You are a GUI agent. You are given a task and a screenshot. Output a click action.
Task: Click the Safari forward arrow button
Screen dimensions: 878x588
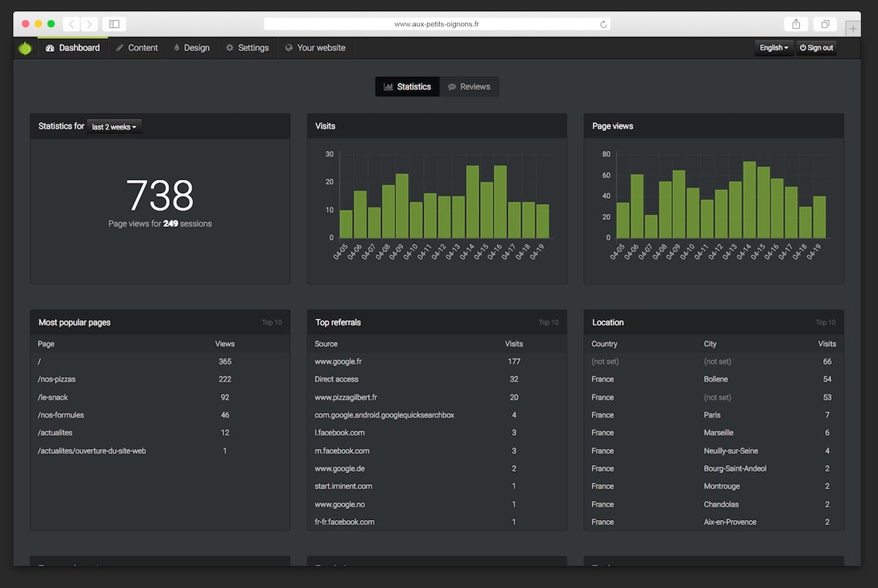coord(89,24)
